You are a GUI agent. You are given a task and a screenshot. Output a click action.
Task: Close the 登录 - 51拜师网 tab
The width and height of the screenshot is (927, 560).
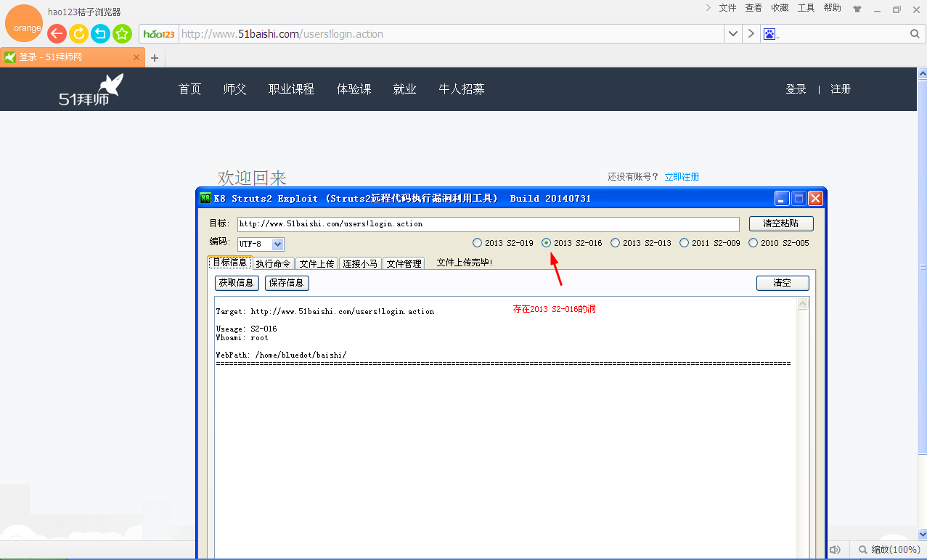click(x=136, y=57)
